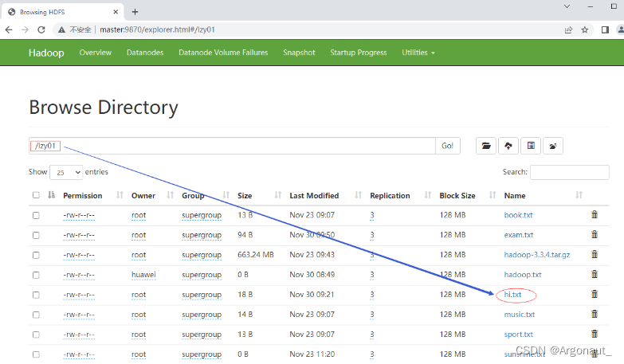The image size is (624, 364).
Task: Click the browser forward arrow
Action: click(x=25, y=29)
